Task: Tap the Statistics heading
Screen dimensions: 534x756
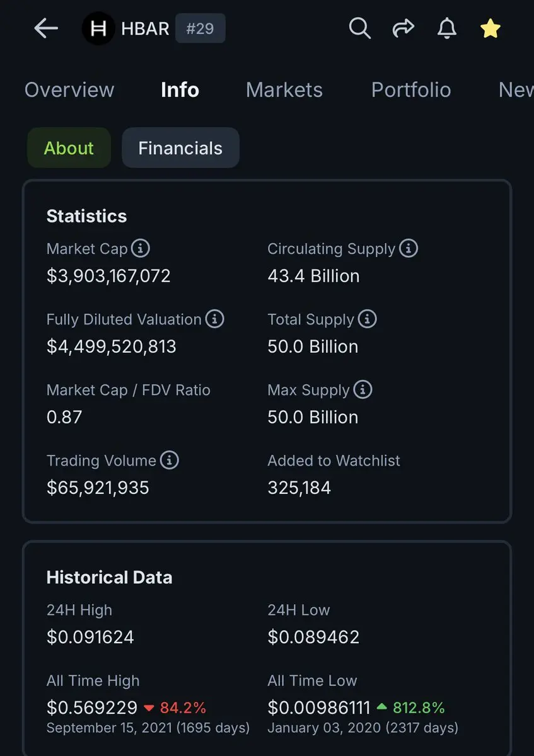Action: tap(86, 216)
